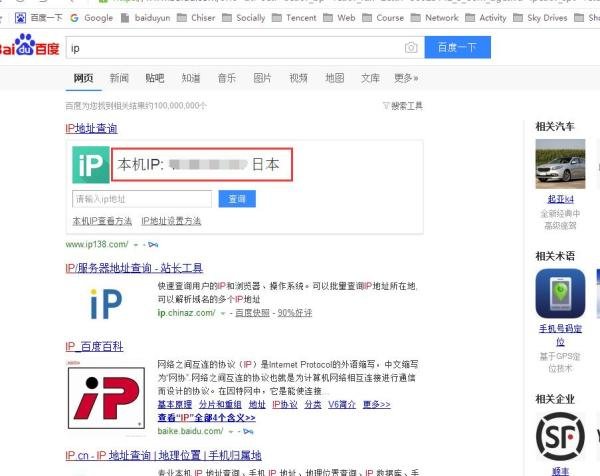Switch to the 地图 tab
The image size is (600, 476).
[x=334, y=78]
